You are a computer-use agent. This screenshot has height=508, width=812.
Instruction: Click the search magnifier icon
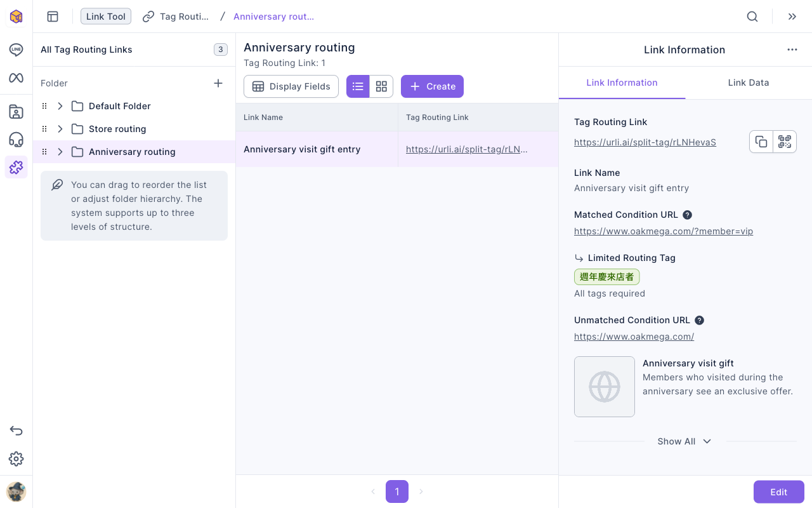752,17
